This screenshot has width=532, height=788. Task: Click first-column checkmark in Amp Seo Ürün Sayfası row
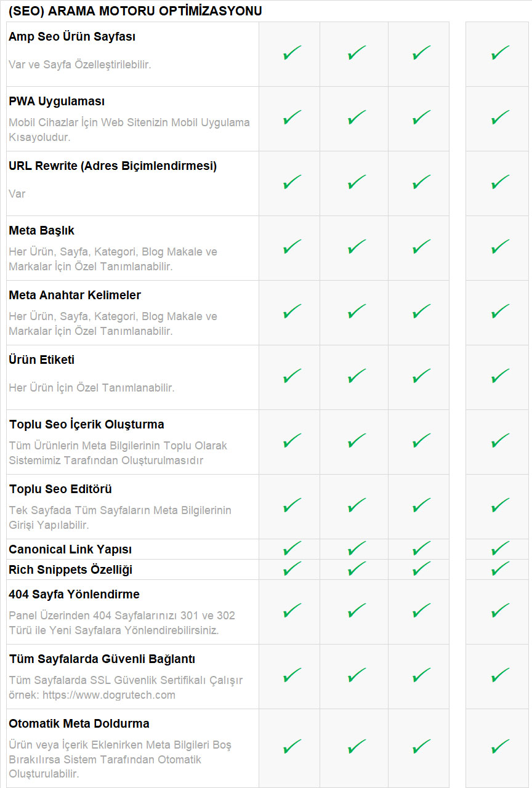(292, 53)
